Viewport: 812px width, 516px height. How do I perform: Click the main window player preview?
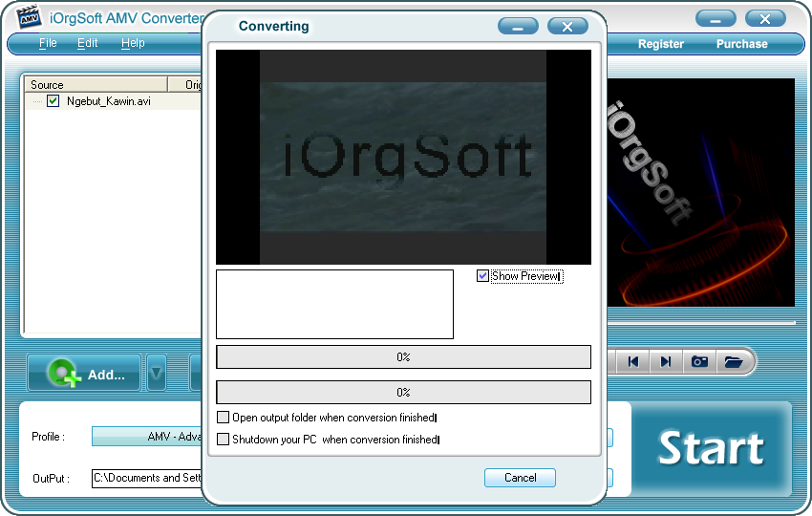click(701, 192)
